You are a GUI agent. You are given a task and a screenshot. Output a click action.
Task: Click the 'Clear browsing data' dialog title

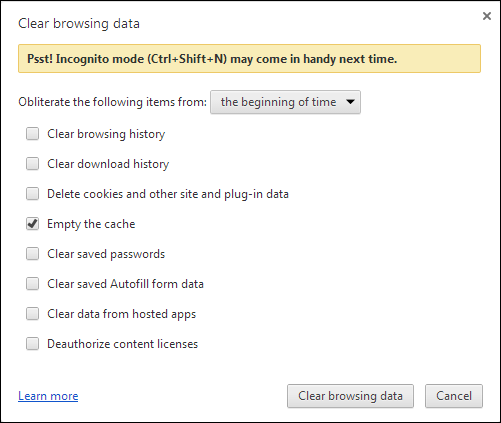point(79,24)
